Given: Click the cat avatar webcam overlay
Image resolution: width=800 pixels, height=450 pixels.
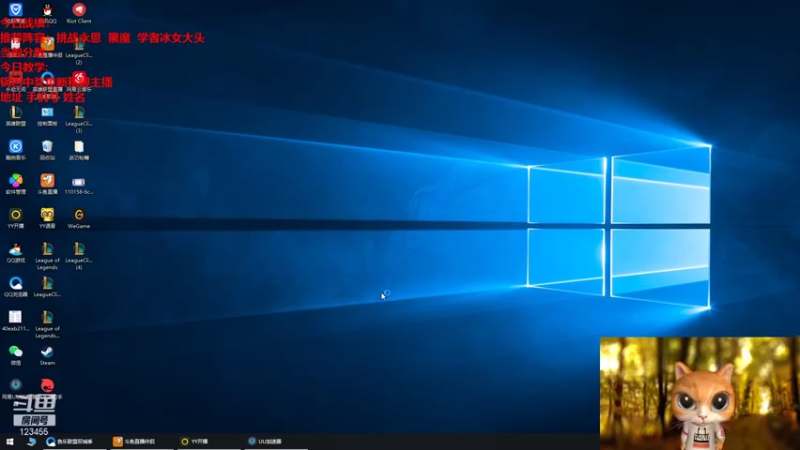Looking at the screenshot, I should pyautogui.click(x=699, y=393).
